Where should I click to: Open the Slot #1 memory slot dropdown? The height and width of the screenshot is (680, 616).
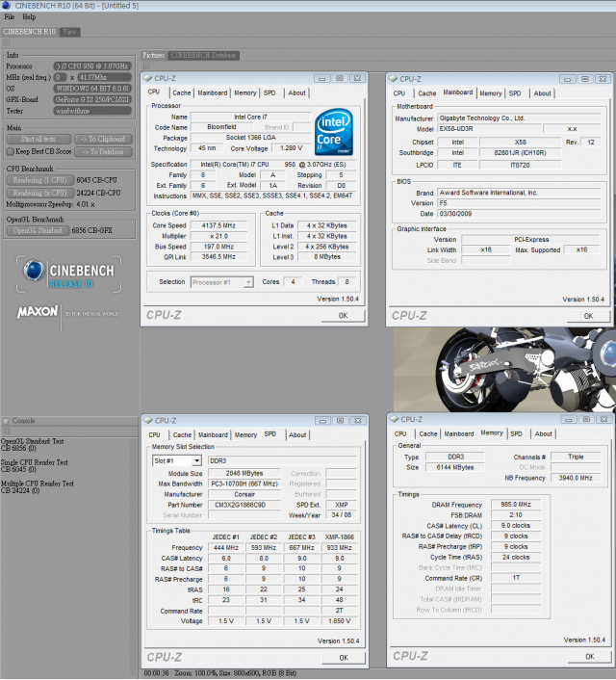(x=196, y=460)
